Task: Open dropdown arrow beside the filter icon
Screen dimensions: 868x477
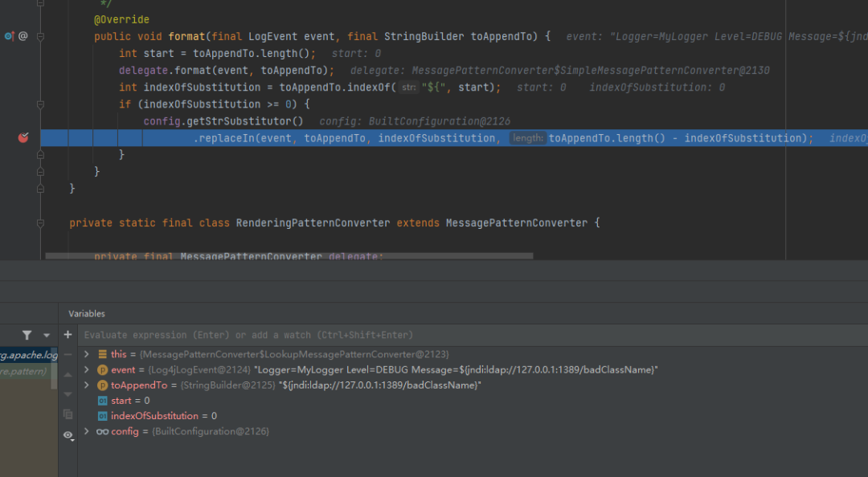Action: [47, 336]
